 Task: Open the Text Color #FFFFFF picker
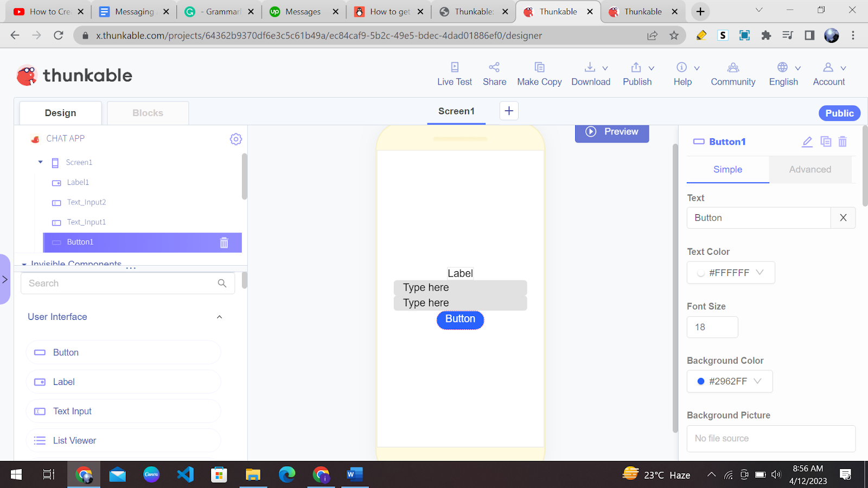pyautogui.click(x=731, y=273)
